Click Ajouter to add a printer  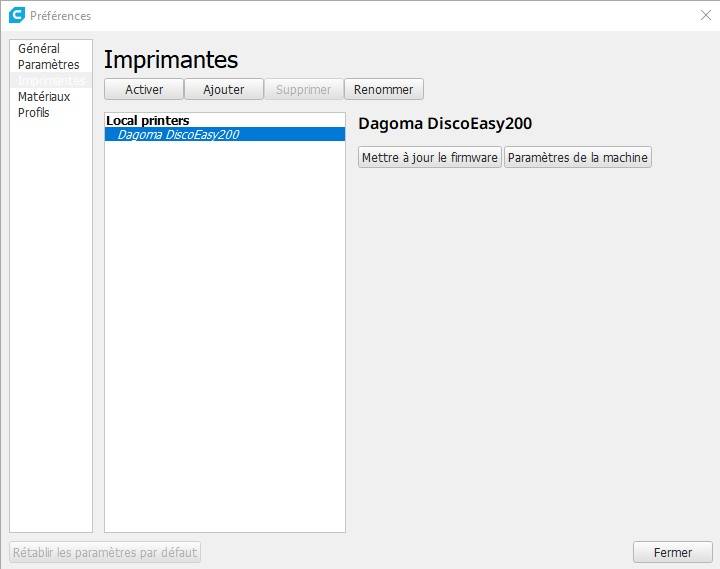click(x=224, y=89)
